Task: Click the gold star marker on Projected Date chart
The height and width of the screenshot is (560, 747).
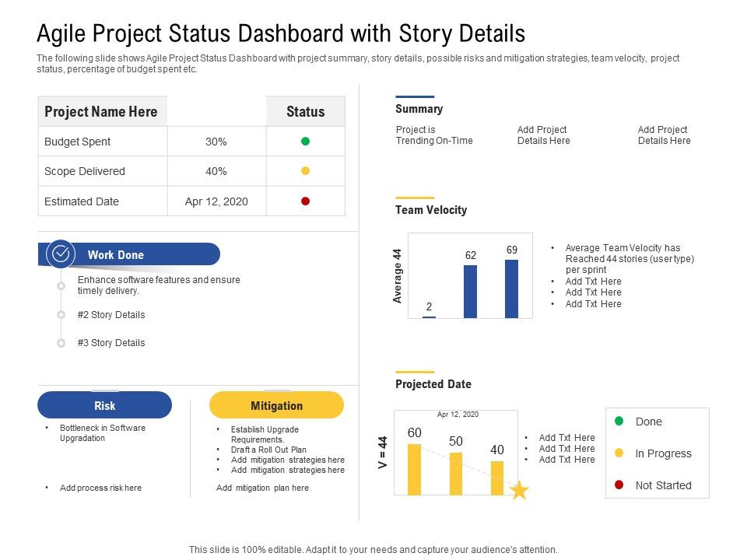Action: tap(519, 490)
